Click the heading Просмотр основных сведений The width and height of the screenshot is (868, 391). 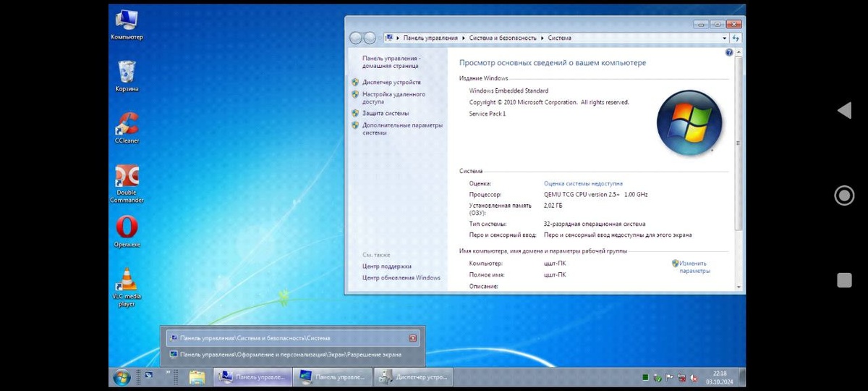point(553,63)
